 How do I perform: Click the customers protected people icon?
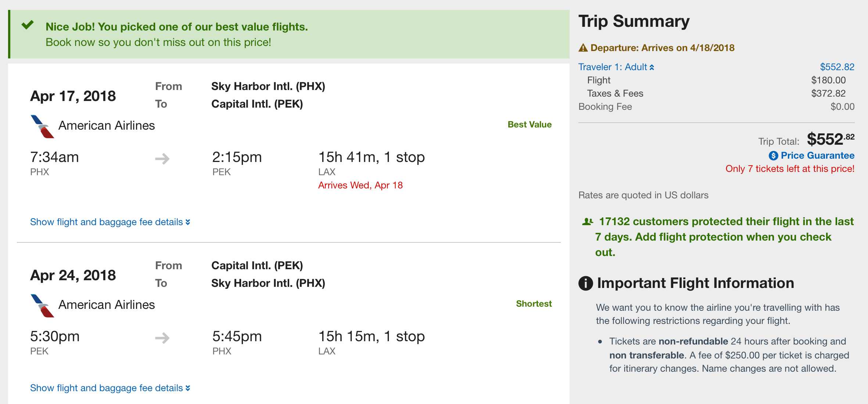pyautogui.click(x=588, y=222)
